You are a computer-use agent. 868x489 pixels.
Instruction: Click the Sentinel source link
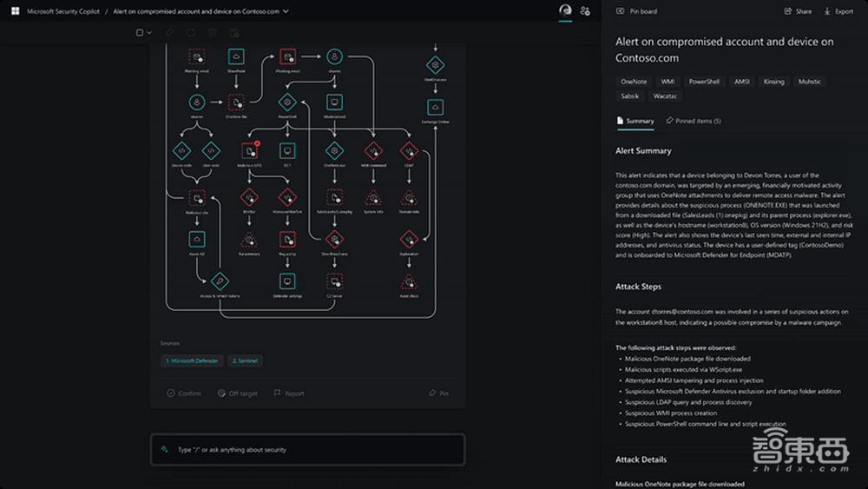coord(246,360)
